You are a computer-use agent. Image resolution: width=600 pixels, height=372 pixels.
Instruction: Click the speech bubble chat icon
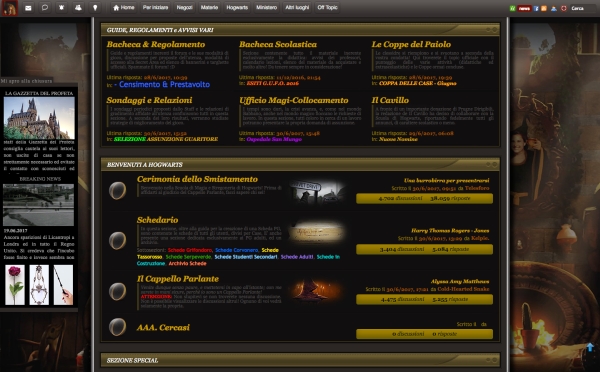click(45, 8)
